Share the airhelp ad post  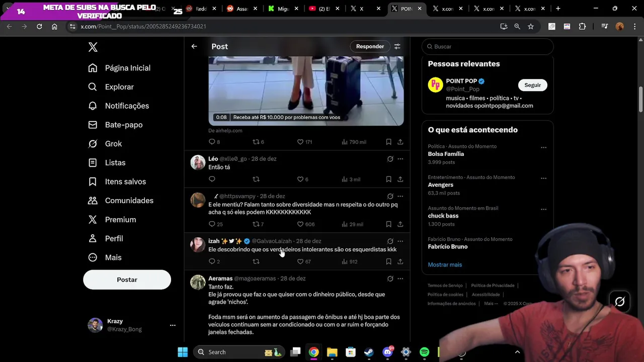(x=400, y=142)
